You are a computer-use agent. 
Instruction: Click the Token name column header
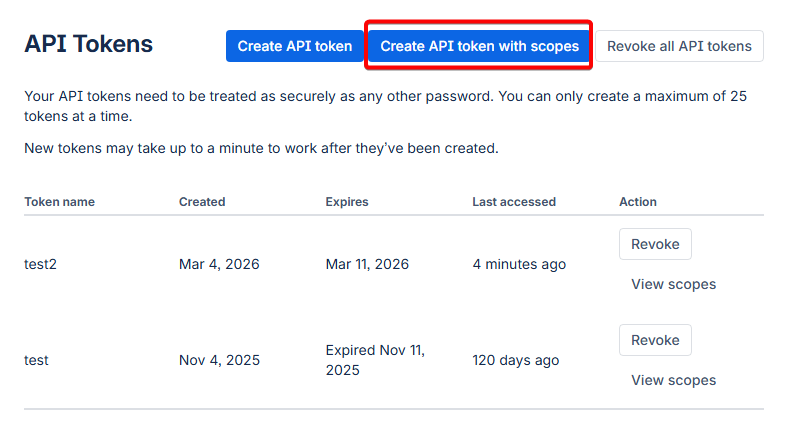[59, 202]
